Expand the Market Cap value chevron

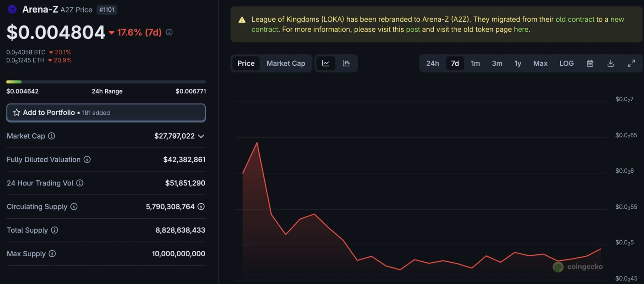click(x=201, y=136)
